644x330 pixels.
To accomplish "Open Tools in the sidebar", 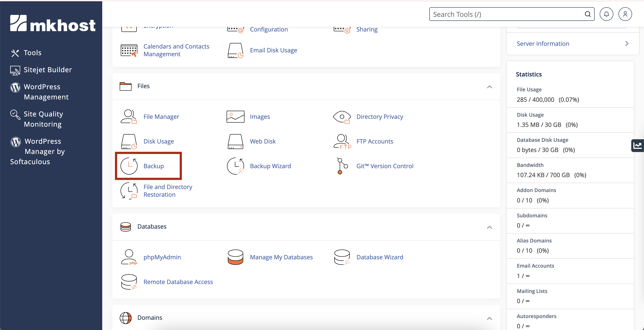I will 33,53.
